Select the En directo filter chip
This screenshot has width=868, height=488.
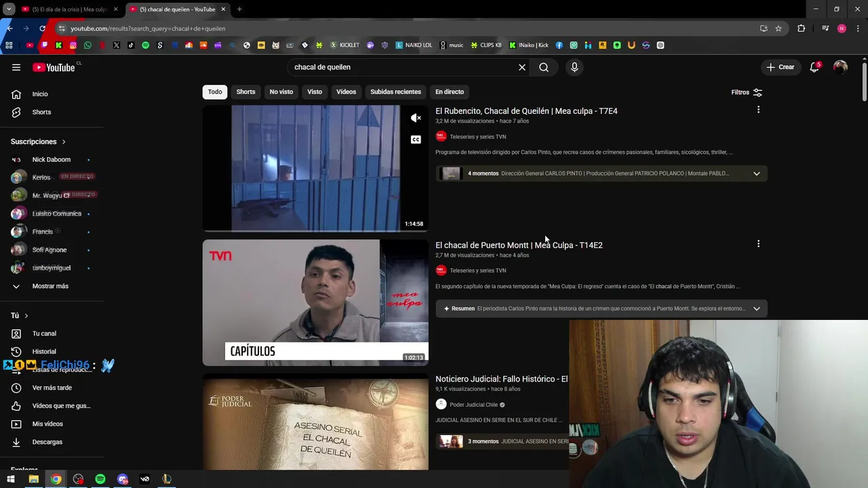point(450,91)
